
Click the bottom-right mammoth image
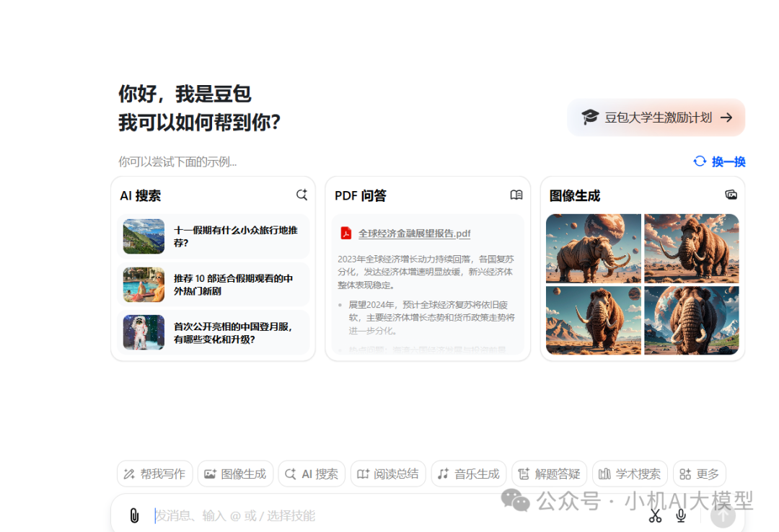point(692,320)
